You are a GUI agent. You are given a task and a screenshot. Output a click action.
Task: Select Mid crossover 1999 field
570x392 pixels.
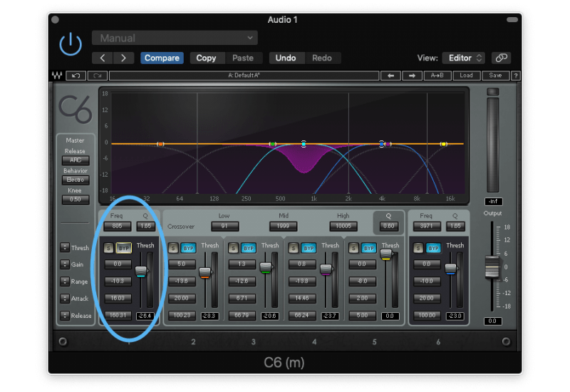click(283, 226)
